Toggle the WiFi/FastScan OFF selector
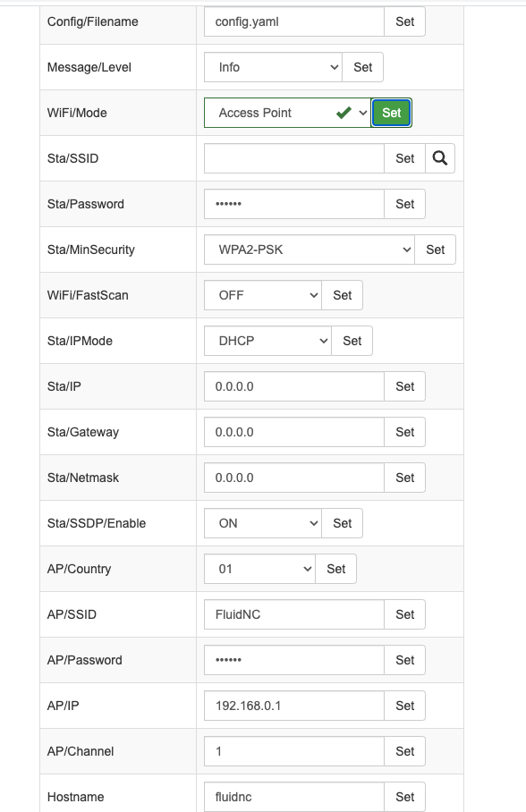The height and width of the screenshot is (812, 526). (263, 295)
